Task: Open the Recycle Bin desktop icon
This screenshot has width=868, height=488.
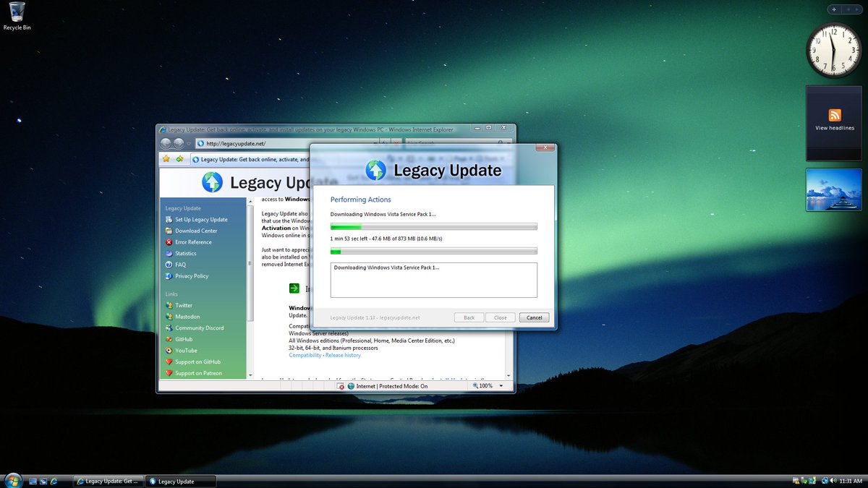Action: 17,16
